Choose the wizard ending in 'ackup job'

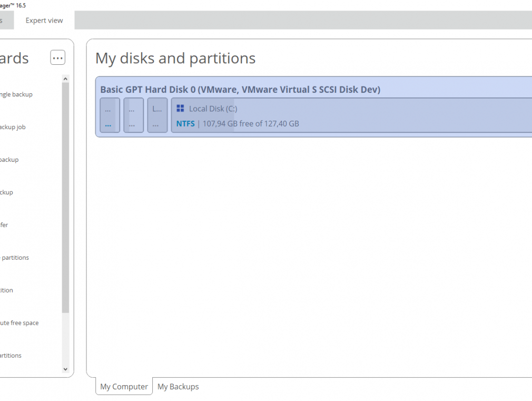coord(13,127)
